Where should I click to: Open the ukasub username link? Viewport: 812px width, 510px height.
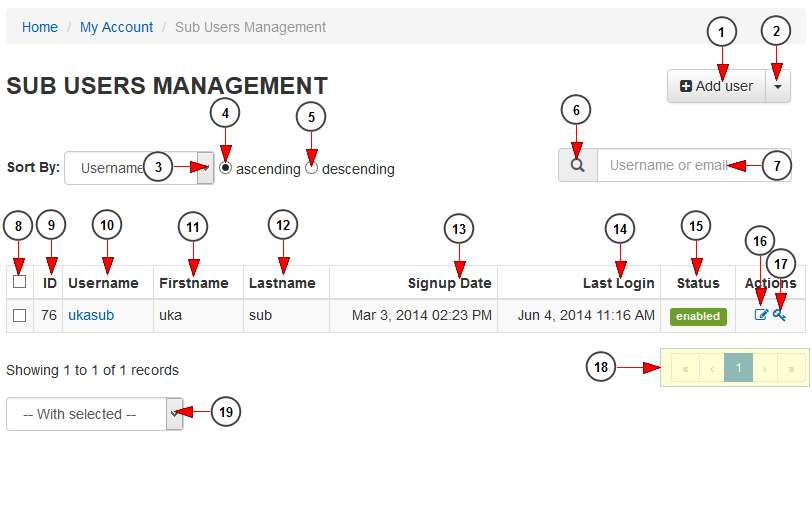[x=91, y=315]
